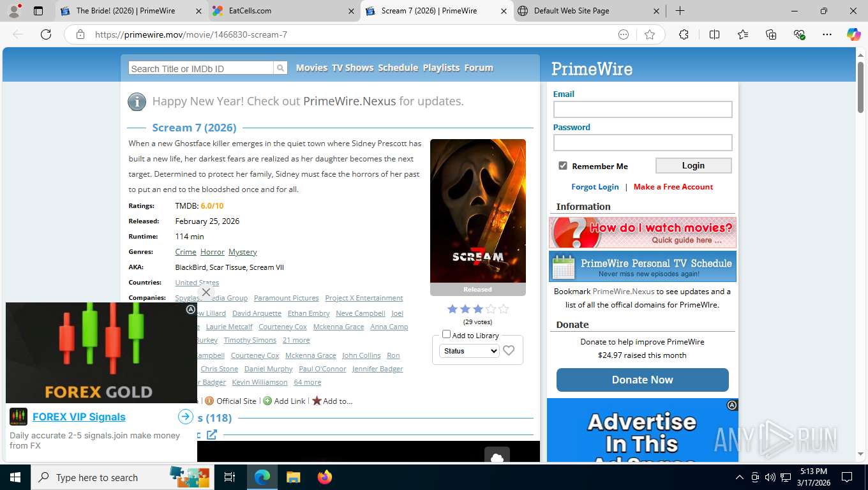
Task: Click the Forgot Login link
Action: (595, 187)
